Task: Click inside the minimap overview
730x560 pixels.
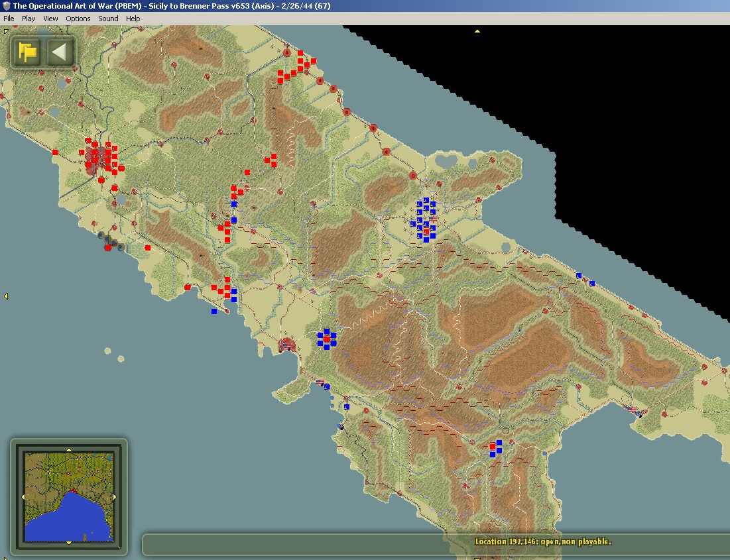Action: pyautogui.click(x=69, y=496)
